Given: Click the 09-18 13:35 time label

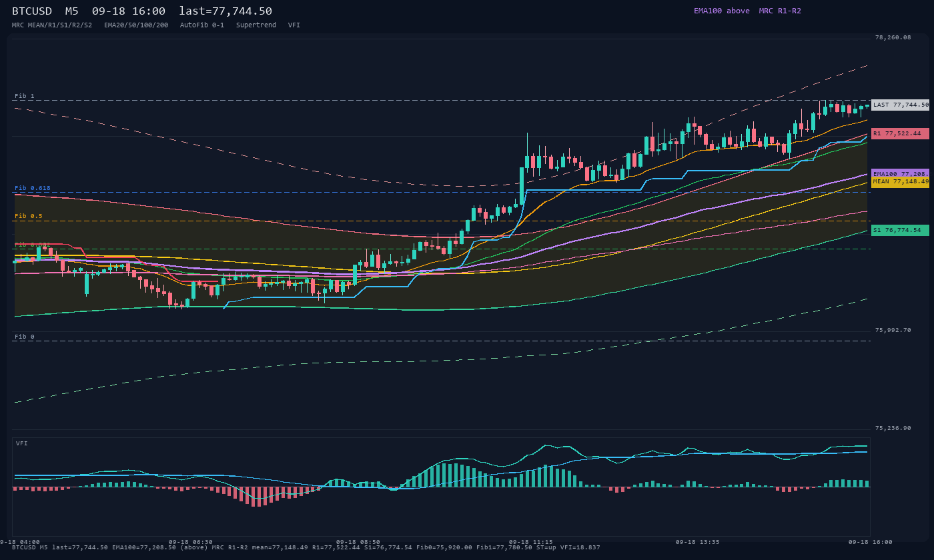Looking at the screenshot, I should point(698,542).
